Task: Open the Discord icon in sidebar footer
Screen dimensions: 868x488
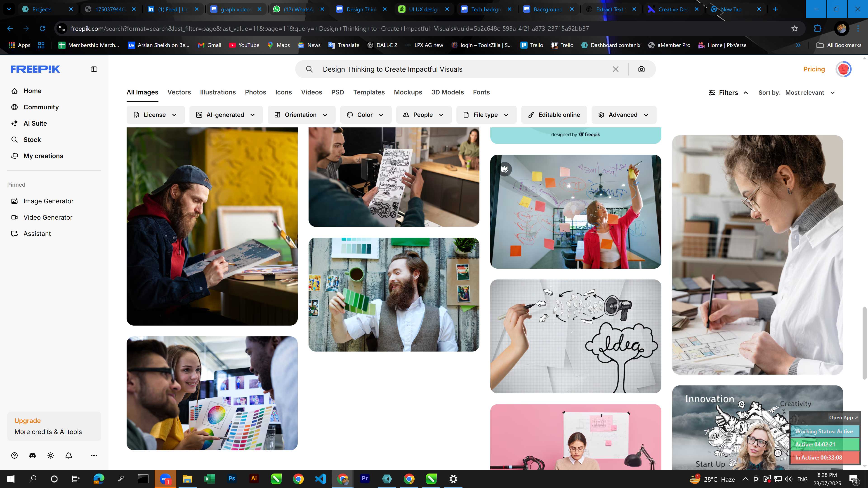Action: coord(32,456)
